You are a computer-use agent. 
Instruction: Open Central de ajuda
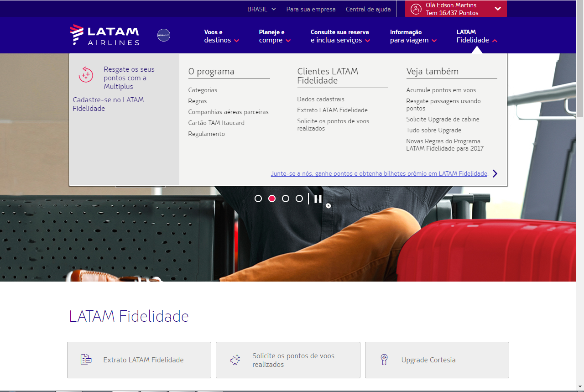point(368,9)
